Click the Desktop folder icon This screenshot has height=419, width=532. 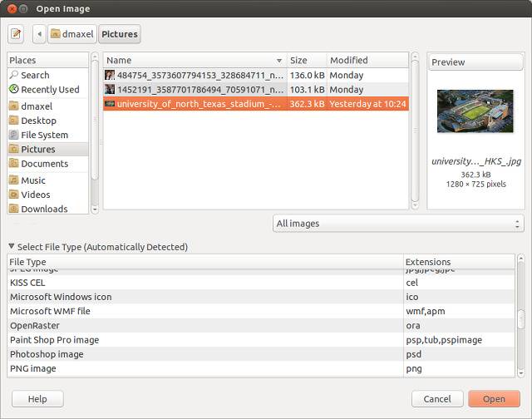point(13,120)
